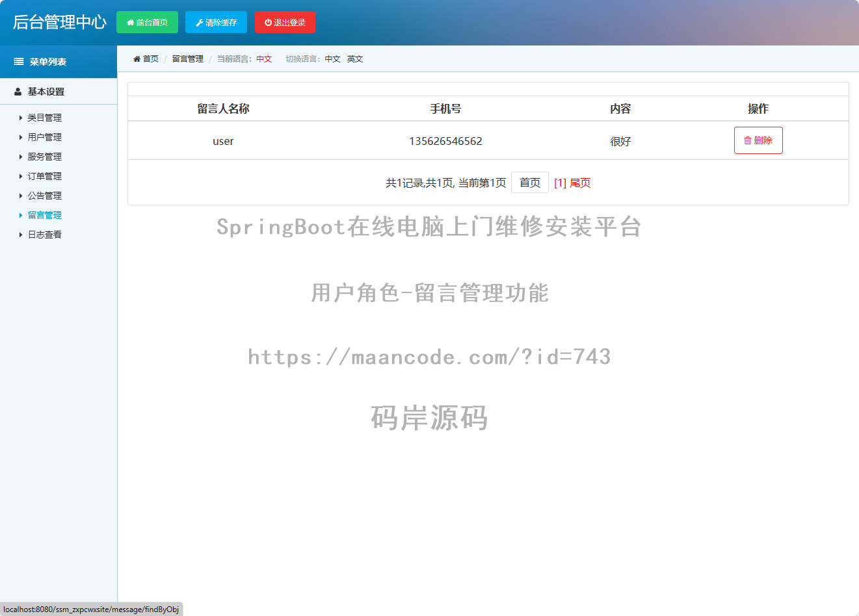
Task: Open 公告管理 in the sidebar
Action: tap(45, 196)
